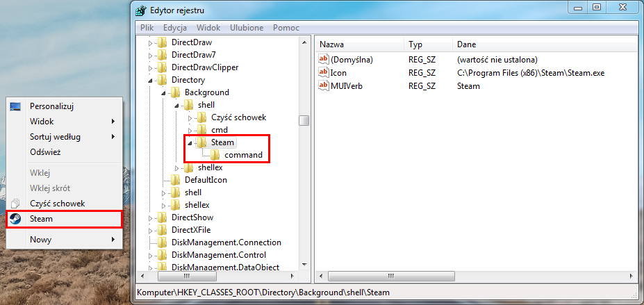Click the command folder icon
Image resolution: width=644 pixels, height=305 pixels.
point(215,155)
